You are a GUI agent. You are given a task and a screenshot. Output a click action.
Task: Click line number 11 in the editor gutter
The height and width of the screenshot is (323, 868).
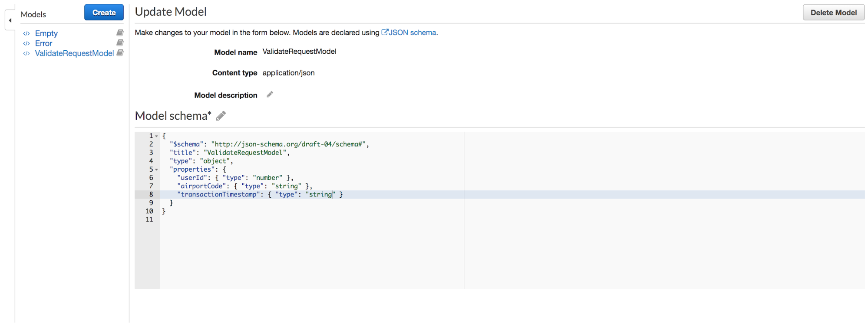[149, 220]
